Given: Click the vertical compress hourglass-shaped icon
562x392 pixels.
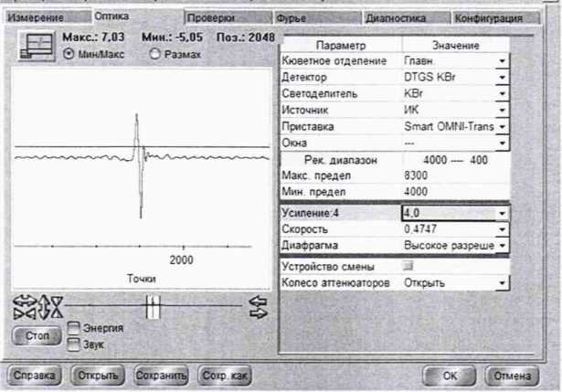Looking at the screenshot, I should coord(57,307).
